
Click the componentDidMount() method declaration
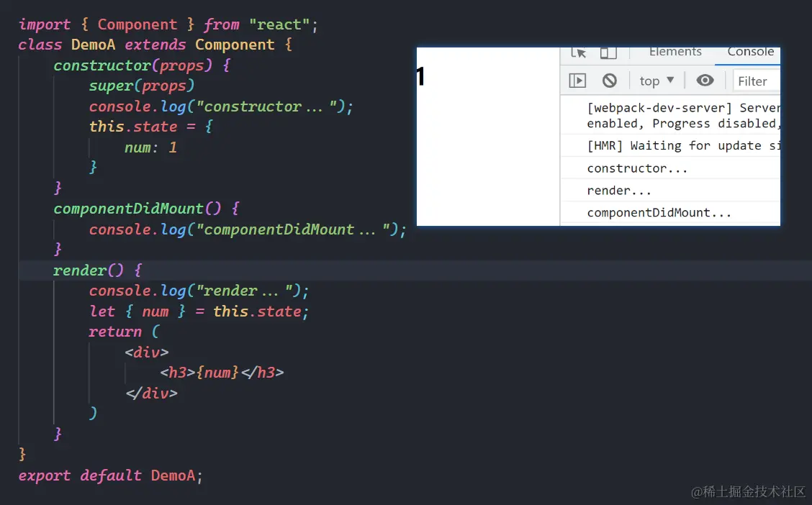point(147,209)
